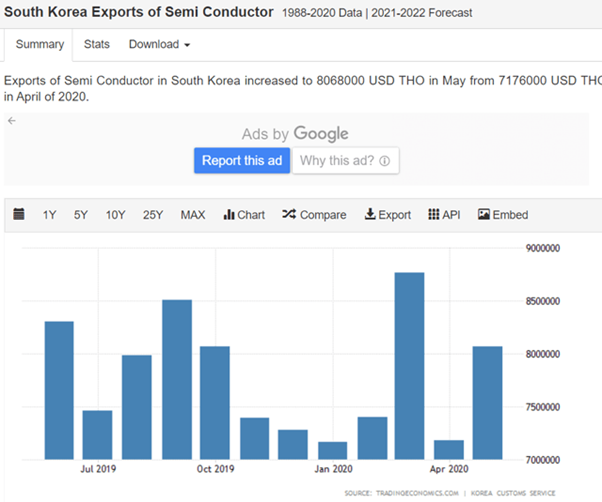The image size is (602, 502).
Task: Select the 1Y time range
Action: click(x=50, y=215)
